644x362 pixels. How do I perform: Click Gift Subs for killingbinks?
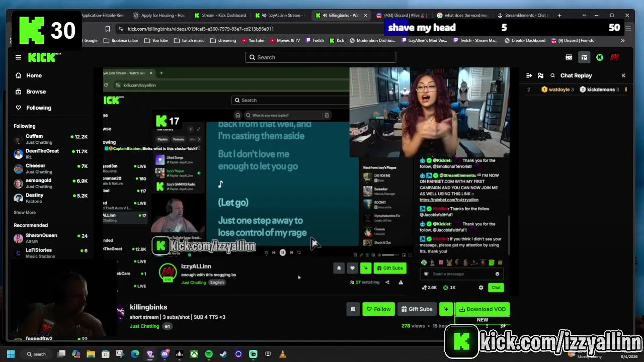pos(417,309)
